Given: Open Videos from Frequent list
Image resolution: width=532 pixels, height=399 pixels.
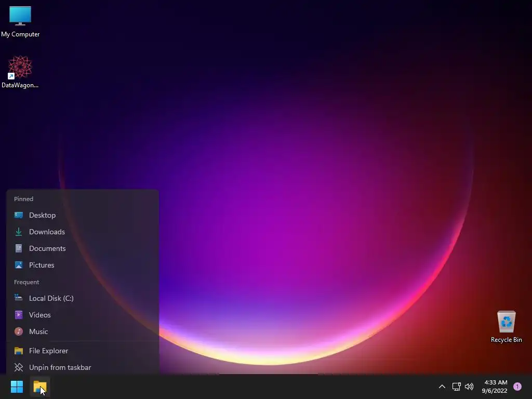Looking at the screenshot, I should pos(83,315).
